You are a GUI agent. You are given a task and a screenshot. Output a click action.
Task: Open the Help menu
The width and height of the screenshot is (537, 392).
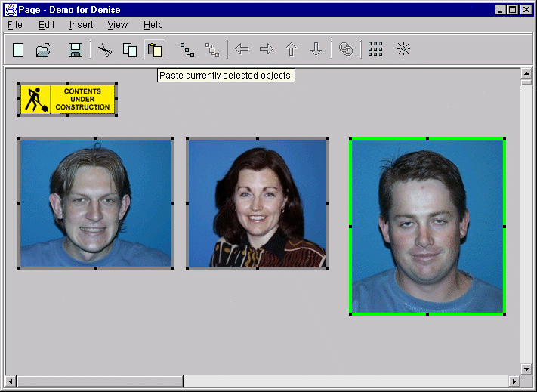click(x=153, y=25)
